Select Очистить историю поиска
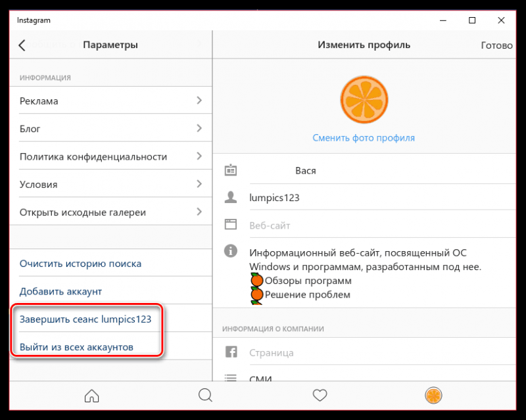This screenshot has width=526, height=420. (x=80, y=264)
